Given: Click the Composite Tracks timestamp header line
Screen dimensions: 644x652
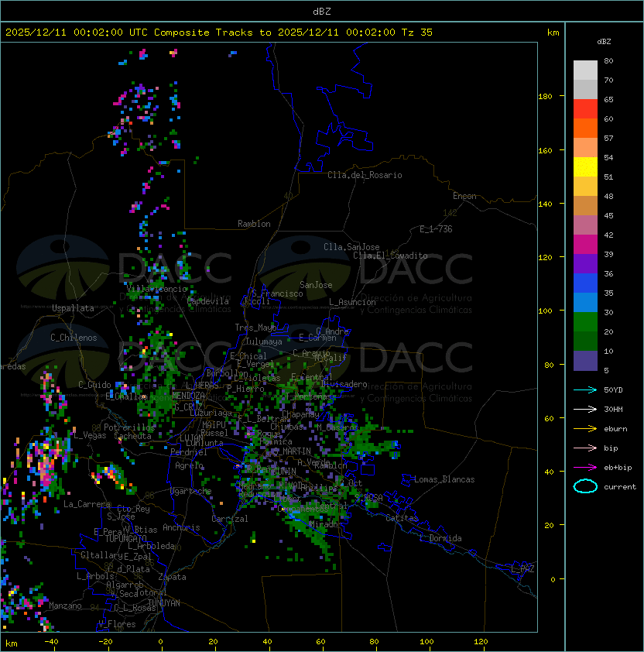Looking at the screenshot, I should pyautogui.click(x=219, y=33).
